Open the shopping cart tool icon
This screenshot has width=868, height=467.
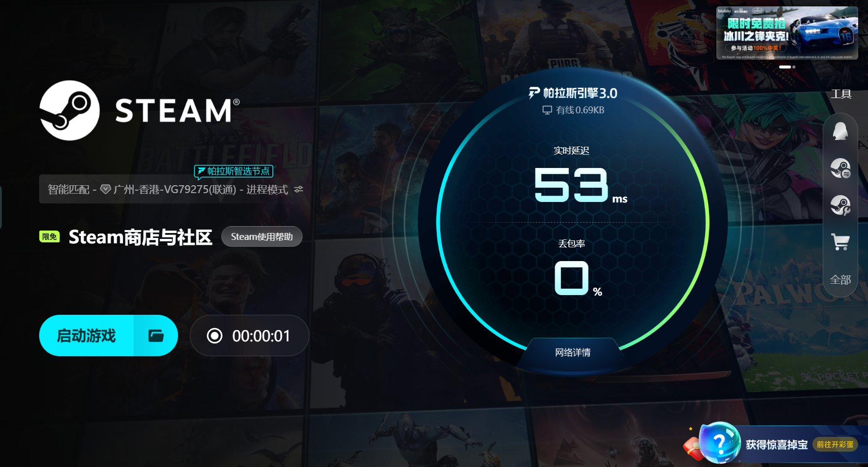click(840, 242)
